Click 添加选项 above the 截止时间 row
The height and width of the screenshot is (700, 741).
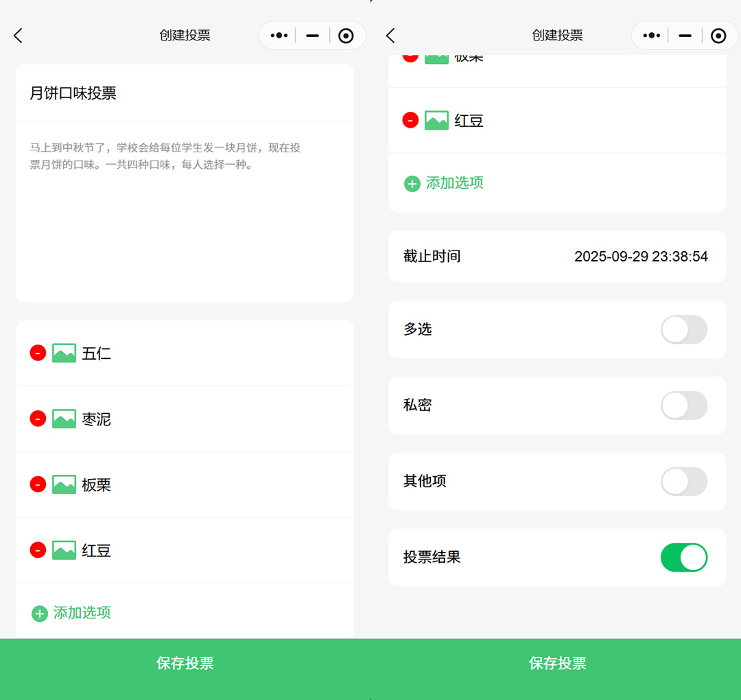click(454, 183)
